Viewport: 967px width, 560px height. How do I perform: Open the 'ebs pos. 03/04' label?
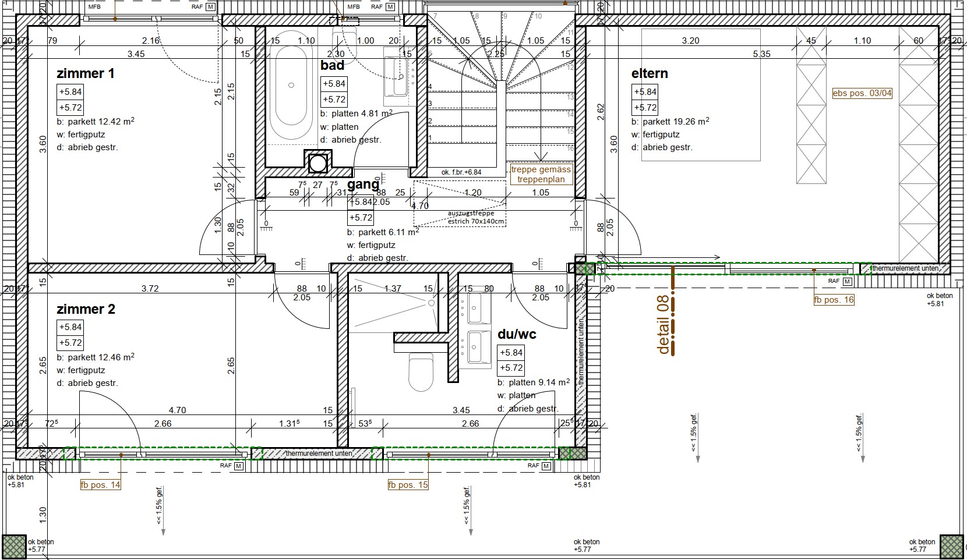tap(862, 93)
